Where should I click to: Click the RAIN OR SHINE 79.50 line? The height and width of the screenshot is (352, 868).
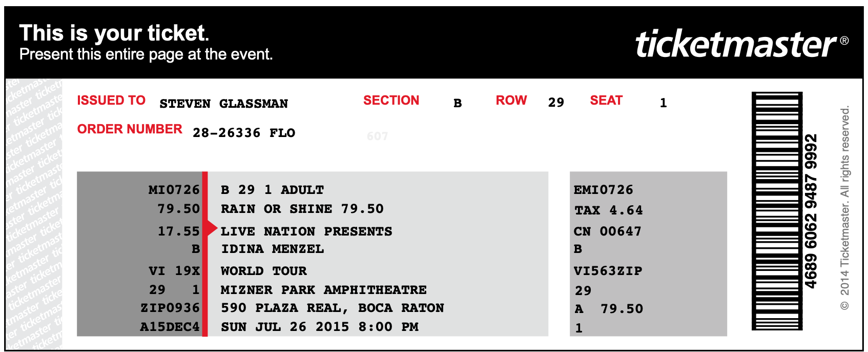click(x=302, y=209)
